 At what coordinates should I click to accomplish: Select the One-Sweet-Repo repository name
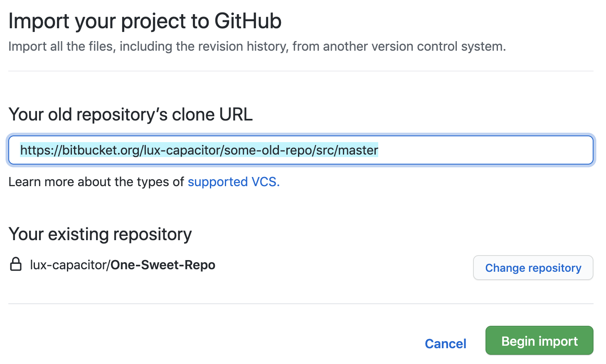163,265
